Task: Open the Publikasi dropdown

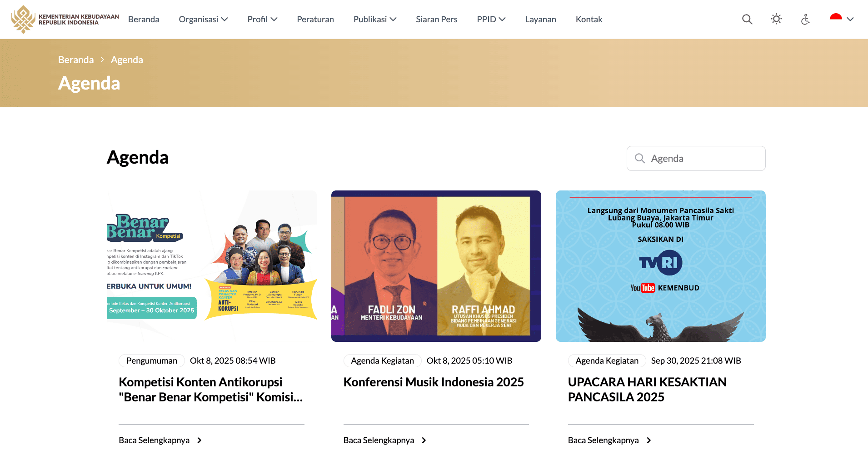Action: pyautogui.click(x=375, y=19)
